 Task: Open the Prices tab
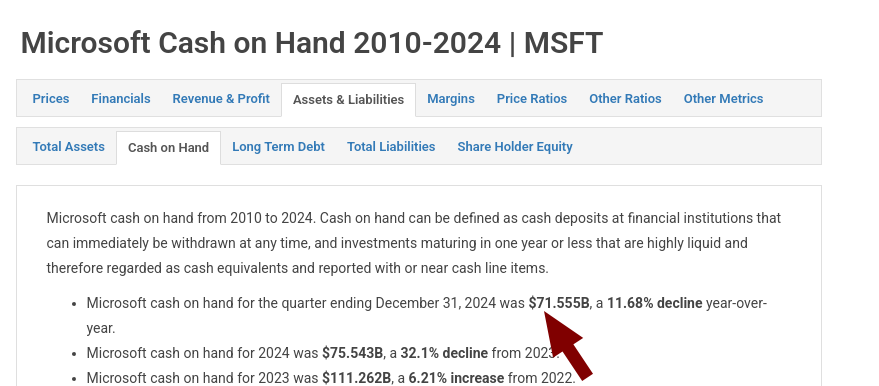tap(50, 99)
